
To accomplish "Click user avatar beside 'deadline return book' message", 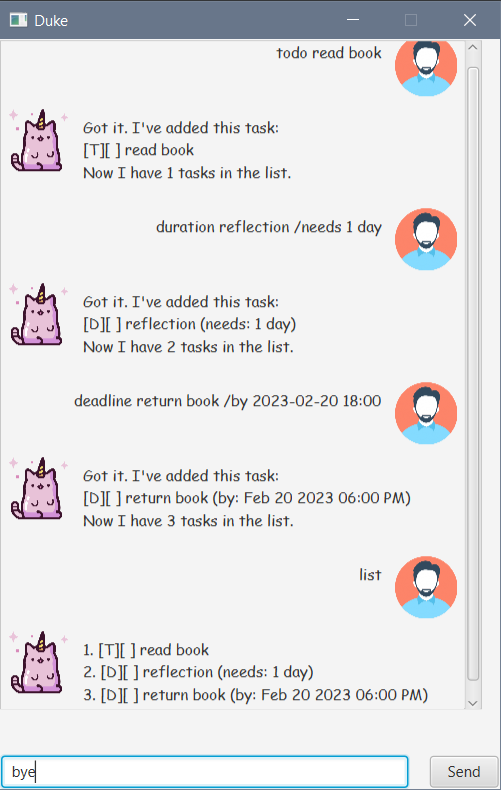I will [426, 413].
